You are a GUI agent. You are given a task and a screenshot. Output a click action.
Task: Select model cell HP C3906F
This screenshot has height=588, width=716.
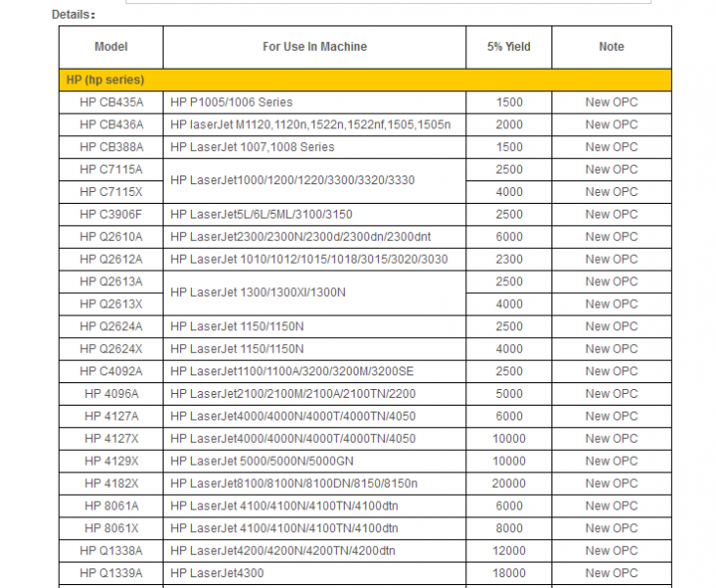click(111, 215)
